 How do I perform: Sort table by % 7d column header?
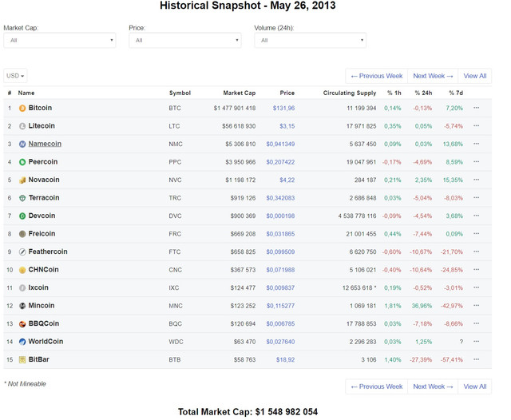(456, 93)
